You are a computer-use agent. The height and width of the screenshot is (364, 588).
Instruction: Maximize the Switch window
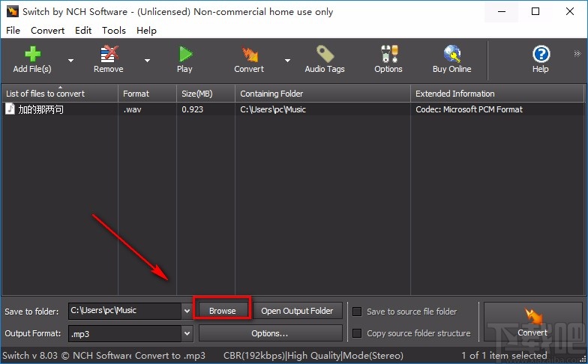pyautogui.click(x=535, y=12)
